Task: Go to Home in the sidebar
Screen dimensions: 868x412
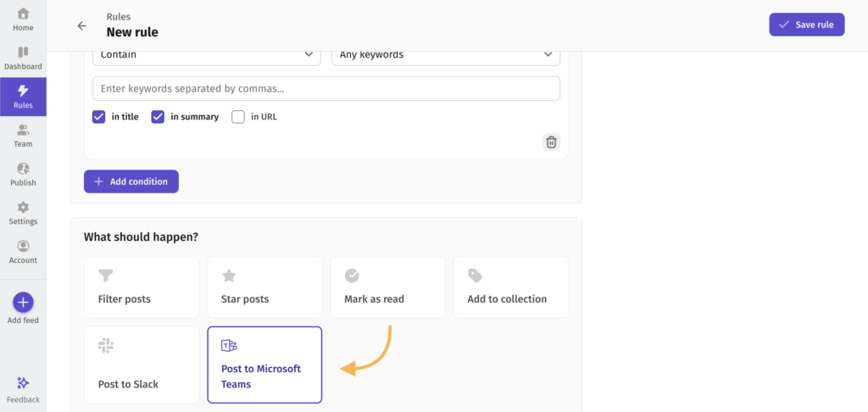Action: (23, 19)
